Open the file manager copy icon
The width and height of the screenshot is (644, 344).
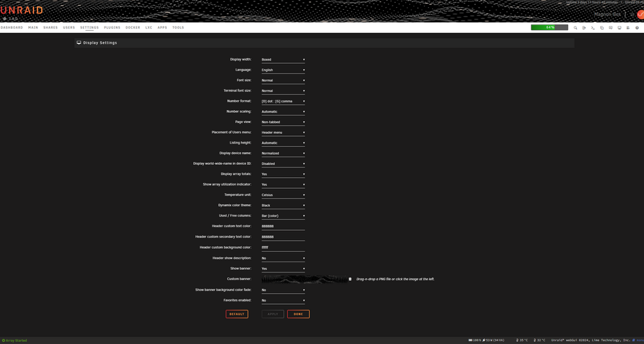click(601, 28)
